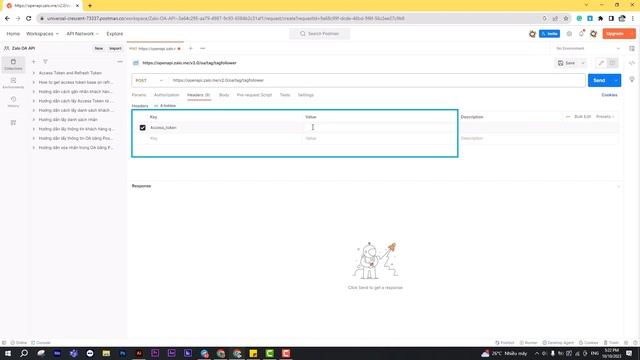Click the sync status icon beside Invite
This screenshot has width=640, height=360.
click(x=532, y=34)
